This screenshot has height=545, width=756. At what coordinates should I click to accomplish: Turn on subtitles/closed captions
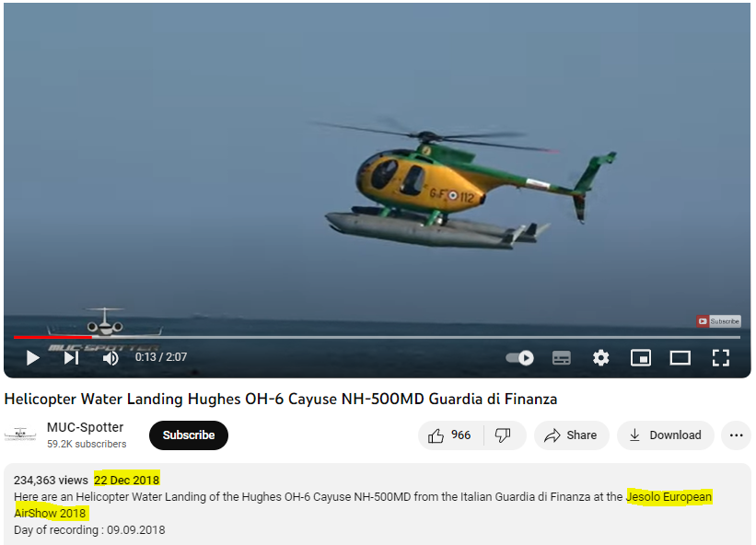coord(561,357)
